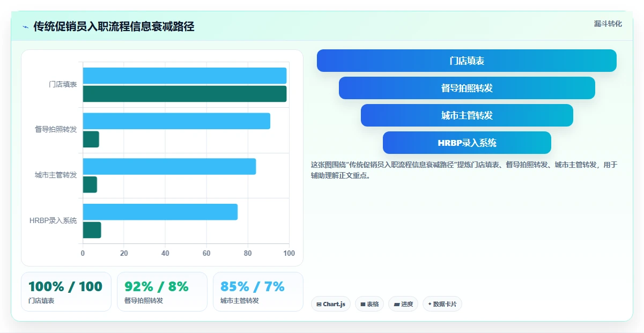Click the 表格 tag chip
Image resolution: width=644 pixels, height=333 pixels.
coord(369,304)
